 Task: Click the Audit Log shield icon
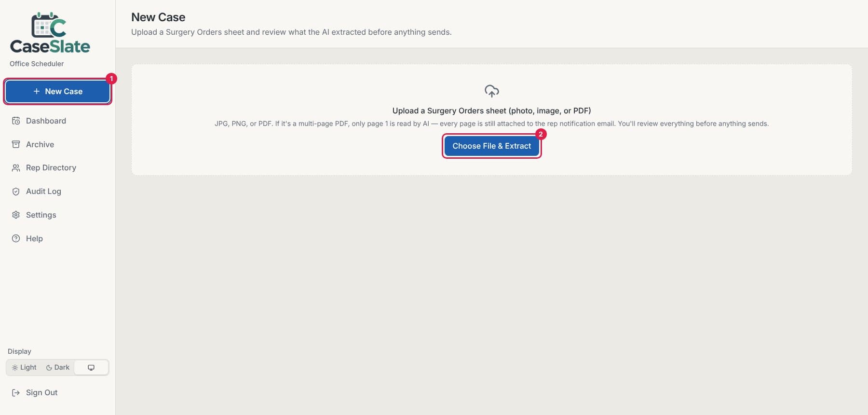(16, 191)
